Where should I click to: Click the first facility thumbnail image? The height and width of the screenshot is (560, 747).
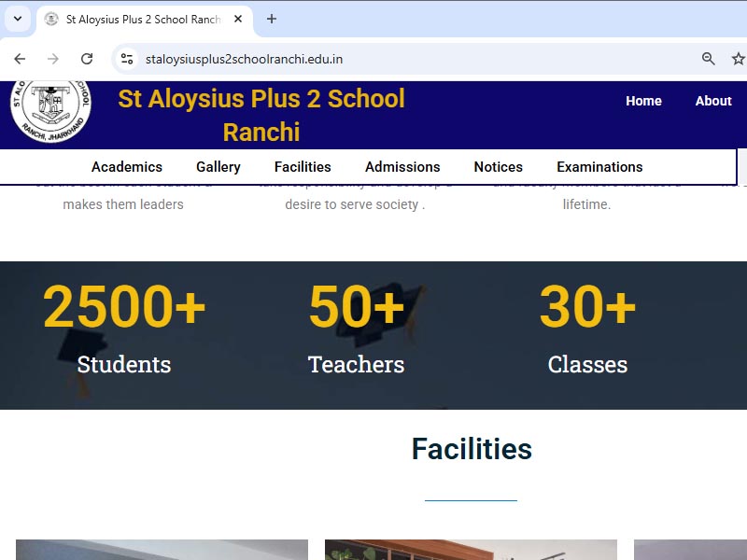[162, 550]
